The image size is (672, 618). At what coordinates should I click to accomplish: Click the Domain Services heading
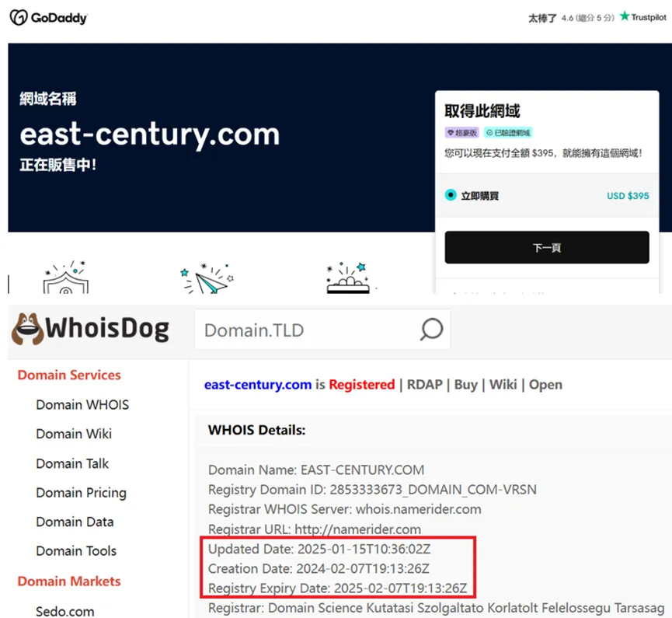point(69,375)
